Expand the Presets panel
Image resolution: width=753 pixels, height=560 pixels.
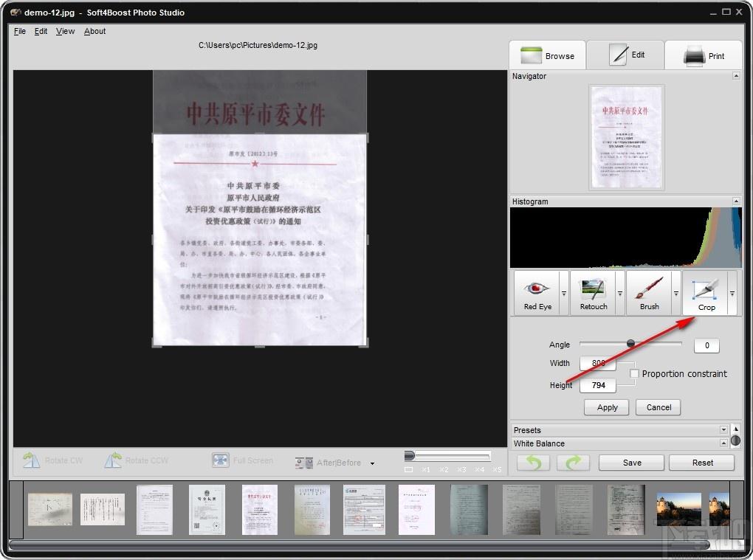[x=723, y=429]
